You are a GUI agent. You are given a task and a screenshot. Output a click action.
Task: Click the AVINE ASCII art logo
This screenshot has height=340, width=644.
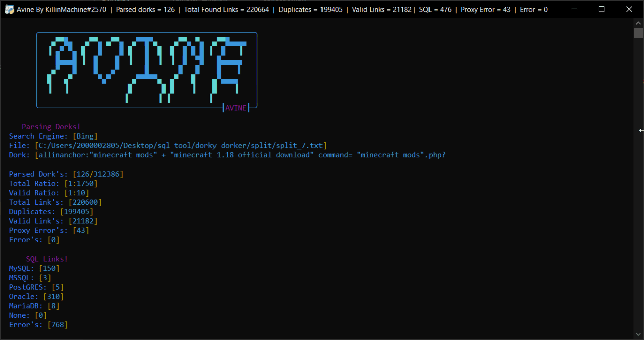coord(146,68)
